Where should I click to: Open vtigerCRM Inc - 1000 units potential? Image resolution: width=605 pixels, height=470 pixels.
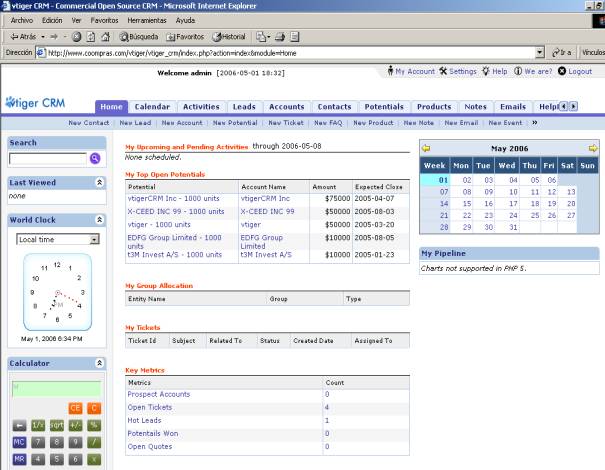click(x=173, y=198)
